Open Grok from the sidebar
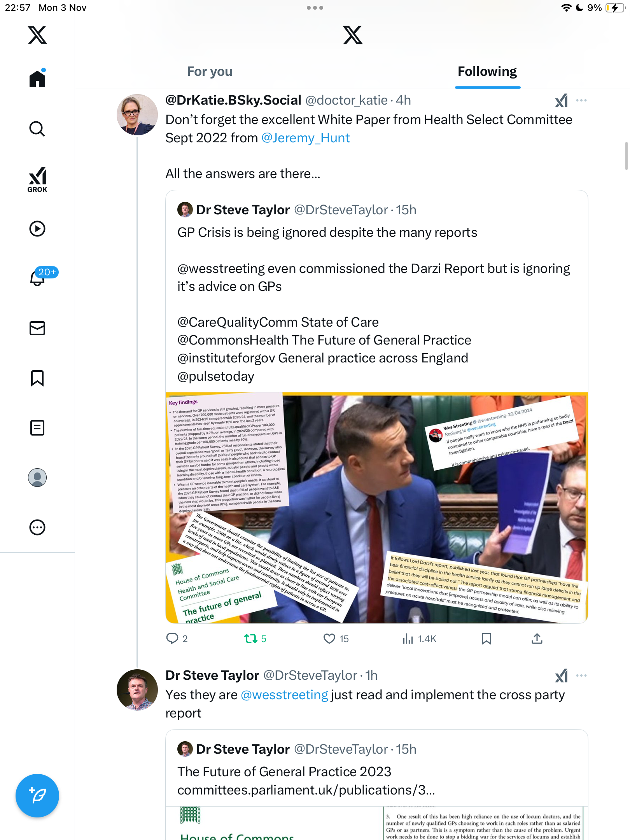630x840 pixels. coord(37,180)
